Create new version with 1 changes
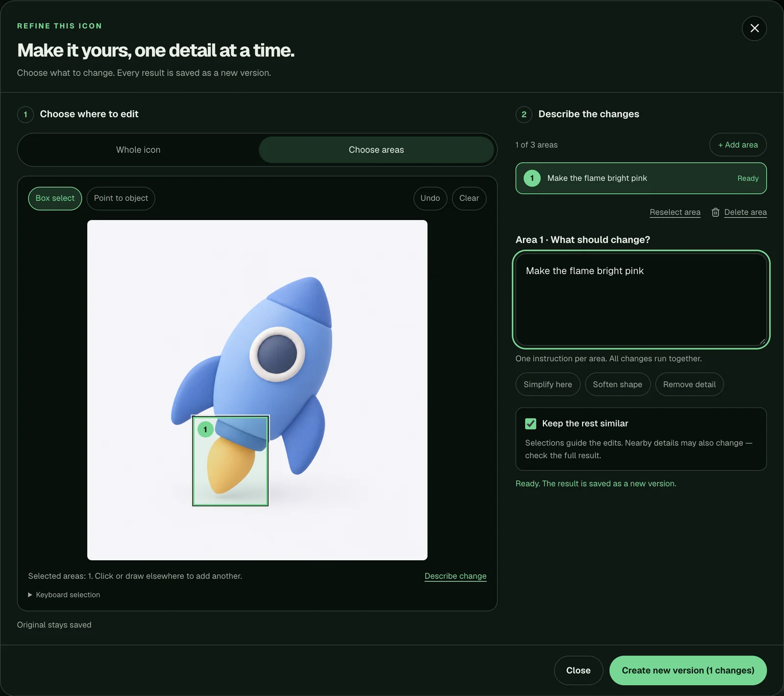Screen dimensions: 784x696 688,671
